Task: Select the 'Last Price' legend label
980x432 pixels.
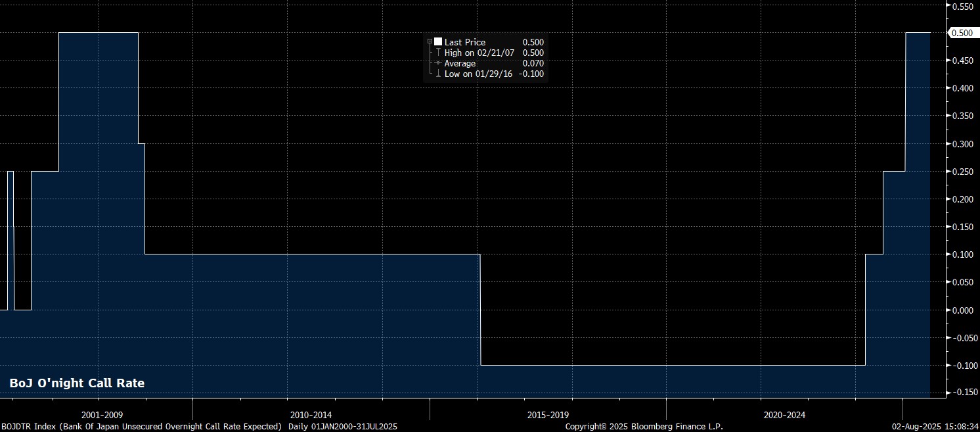Action: [465, 42]
